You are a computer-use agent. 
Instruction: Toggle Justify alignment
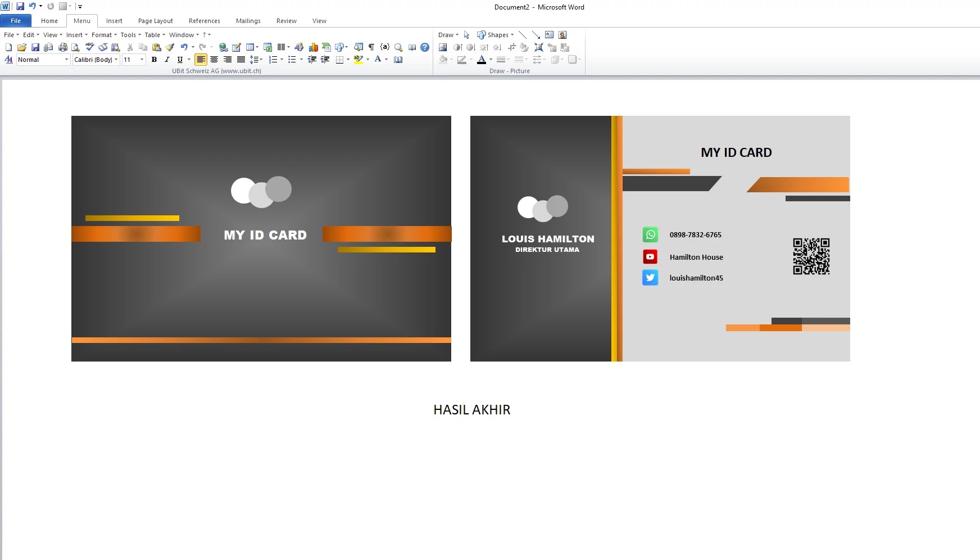click(x=241, y=60)
